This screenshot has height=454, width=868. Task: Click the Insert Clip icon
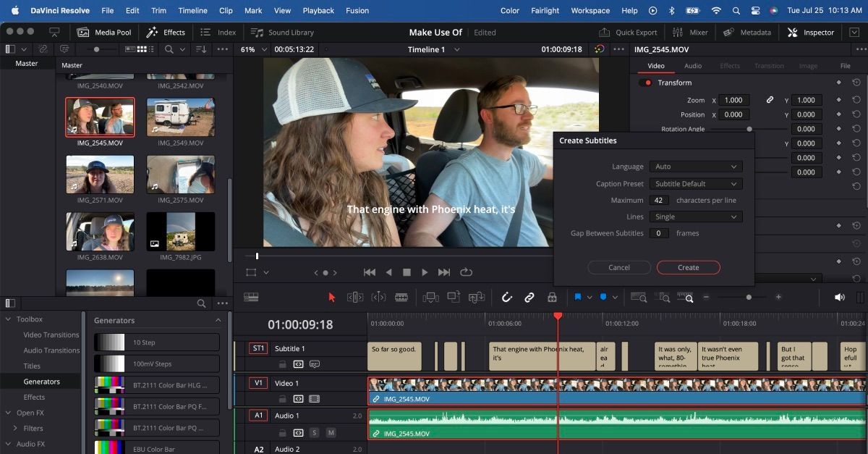pyautogui.click(x=430, y=297)
